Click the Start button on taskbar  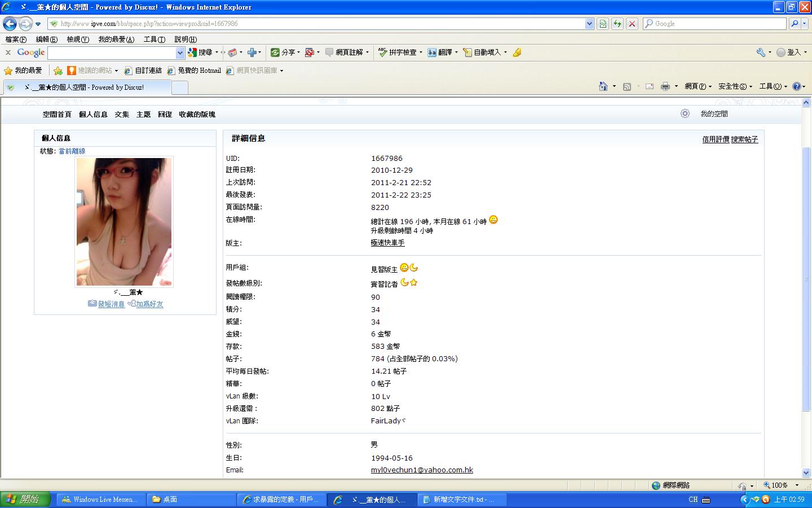tap(25, 500)
